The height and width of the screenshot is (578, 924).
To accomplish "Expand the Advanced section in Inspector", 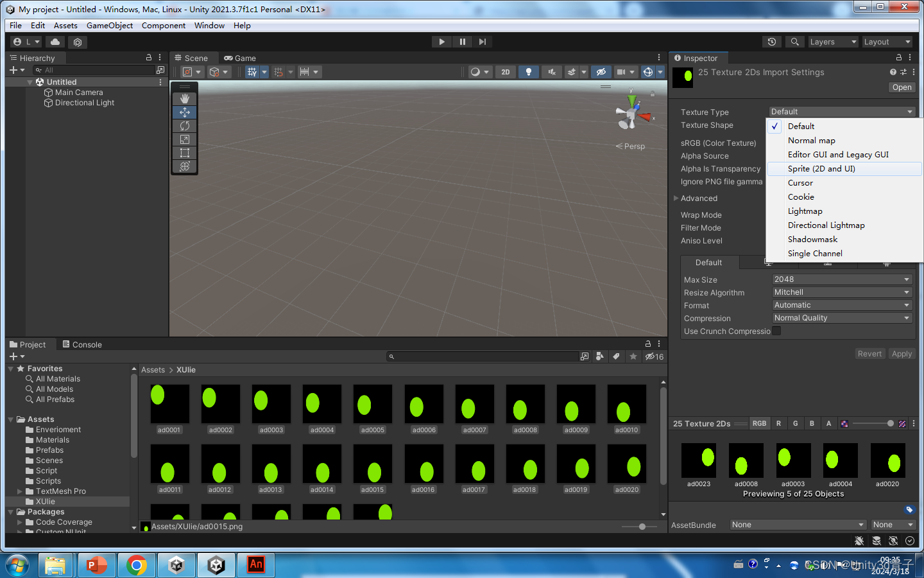I will (676, 198).
